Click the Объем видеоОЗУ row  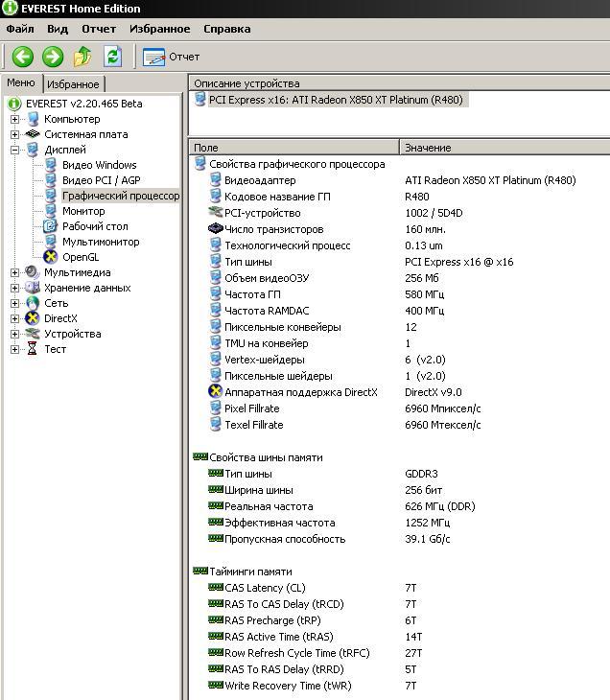[x=399, y=278]
